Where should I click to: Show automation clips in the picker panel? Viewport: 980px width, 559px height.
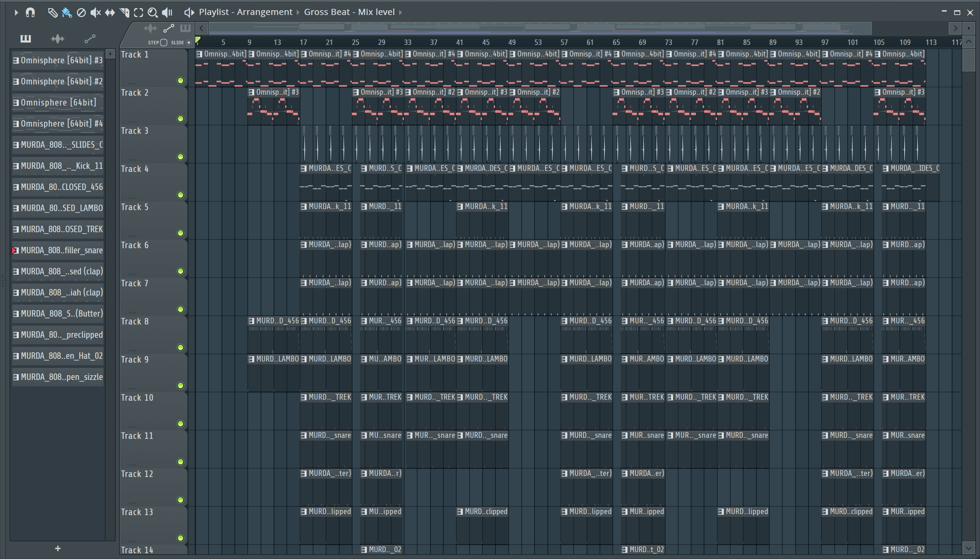[90, 38]
